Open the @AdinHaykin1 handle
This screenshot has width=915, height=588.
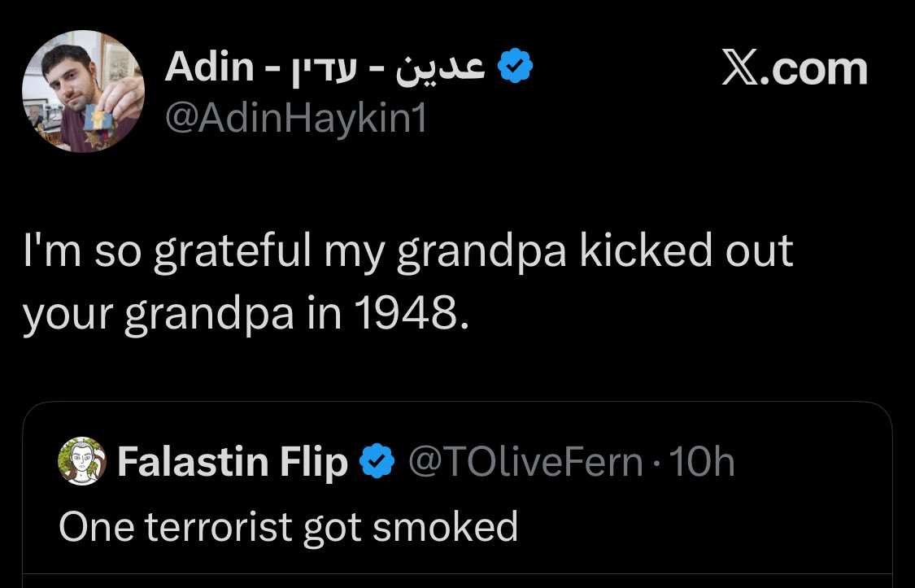click(296, 119)
